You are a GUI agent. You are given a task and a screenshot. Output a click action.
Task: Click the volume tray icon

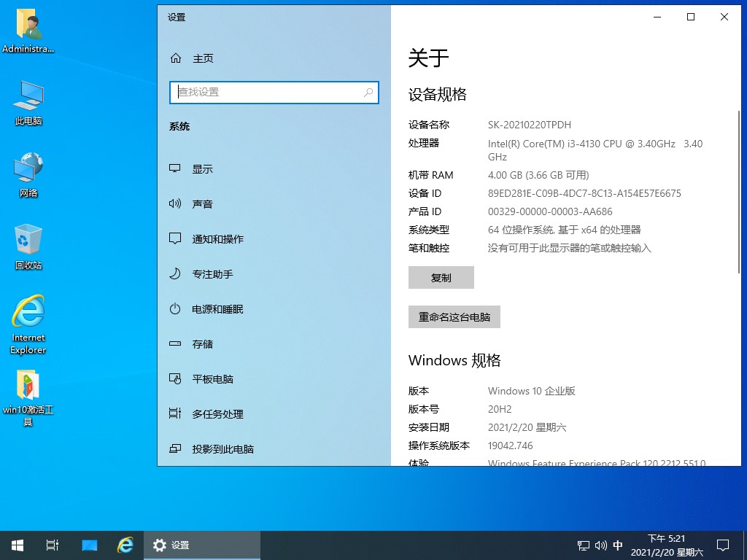pos(601,545)
